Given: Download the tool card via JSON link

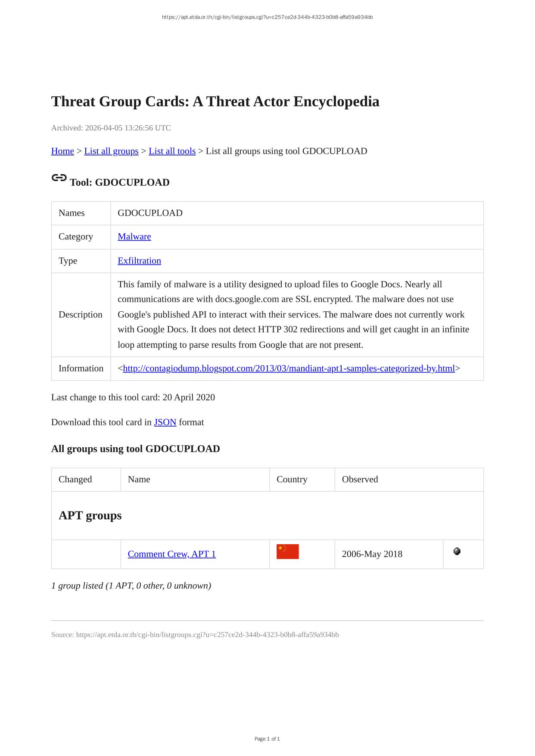Looking at the screenshot, I should [165, 422].
